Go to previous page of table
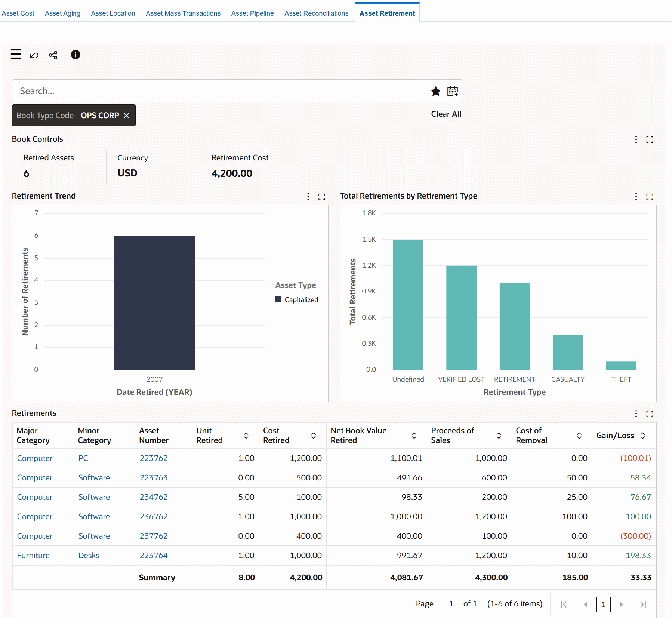 [x=585, y=604]
